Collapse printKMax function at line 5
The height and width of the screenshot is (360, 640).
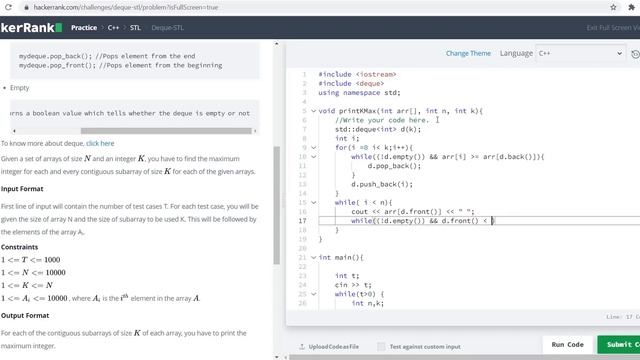tap(313, 111)
